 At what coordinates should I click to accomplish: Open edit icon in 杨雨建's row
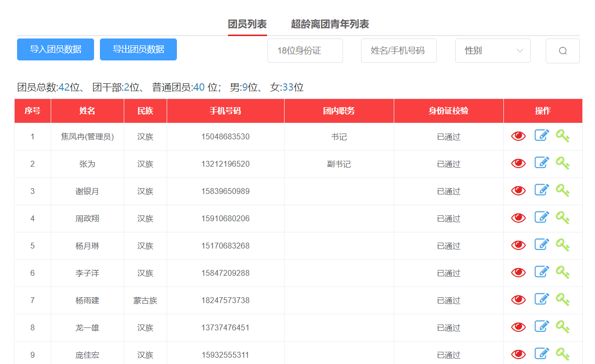(541, 299)
